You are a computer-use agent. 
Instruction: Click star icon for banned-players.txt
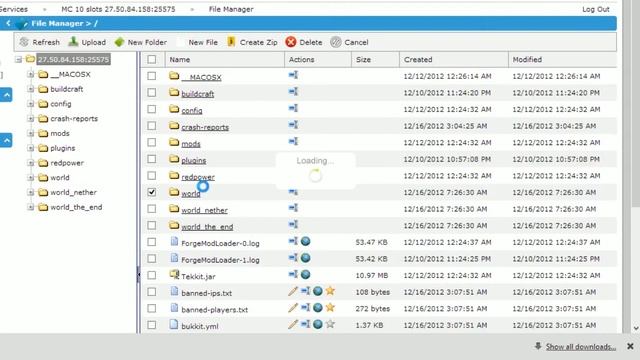[x=330, y=308]
